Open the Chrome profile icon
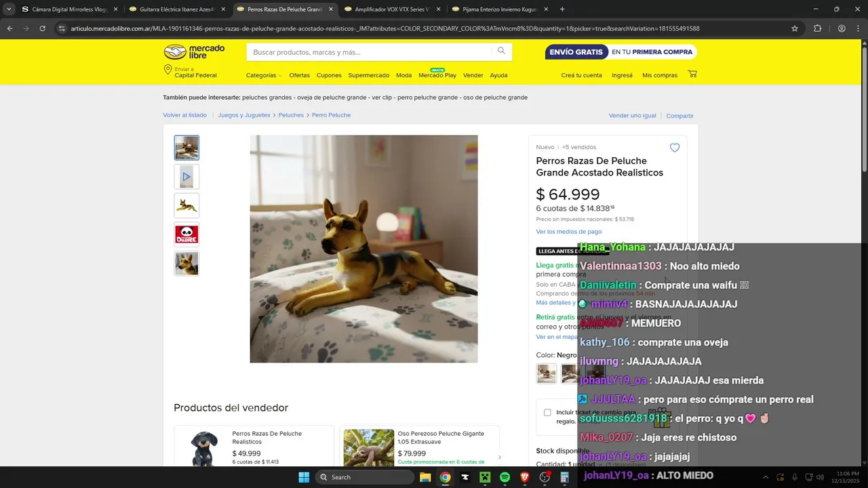The height and width of the screenshot is (488, 868). (842, 28)
